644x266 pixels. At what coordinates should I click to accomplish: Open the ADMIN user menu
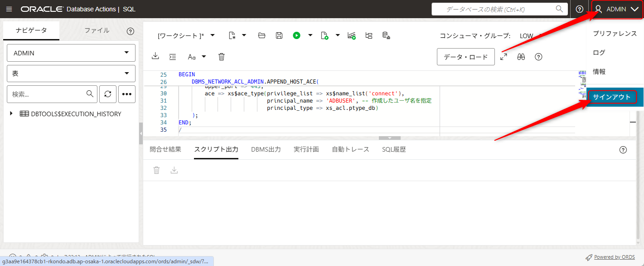(617, 9)
